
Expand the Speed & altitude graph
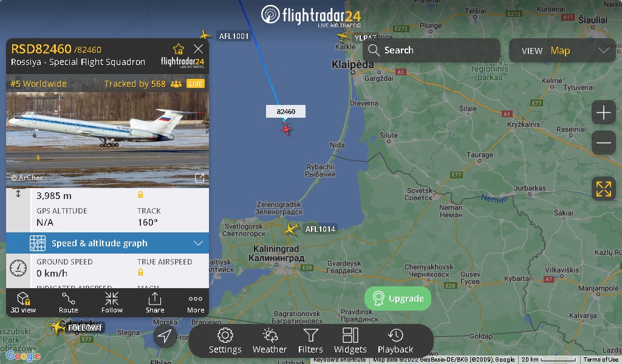coord(108,243)
